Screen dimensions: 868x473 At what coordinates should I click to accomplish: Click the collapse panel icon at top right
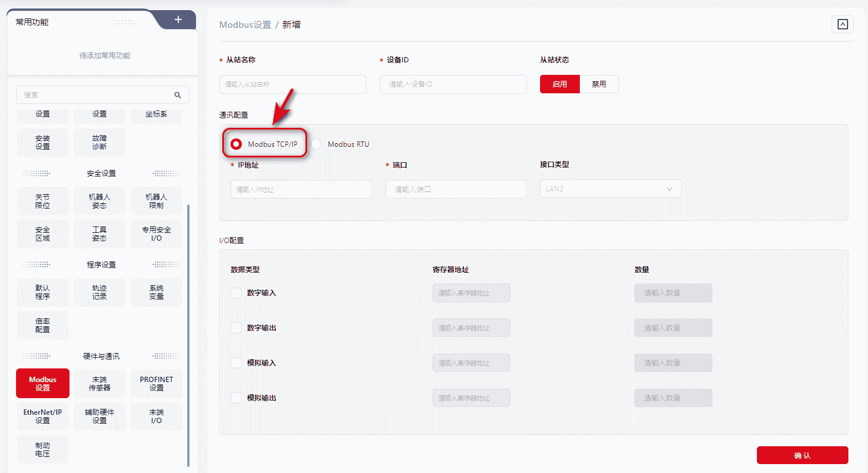coord(842,24)
